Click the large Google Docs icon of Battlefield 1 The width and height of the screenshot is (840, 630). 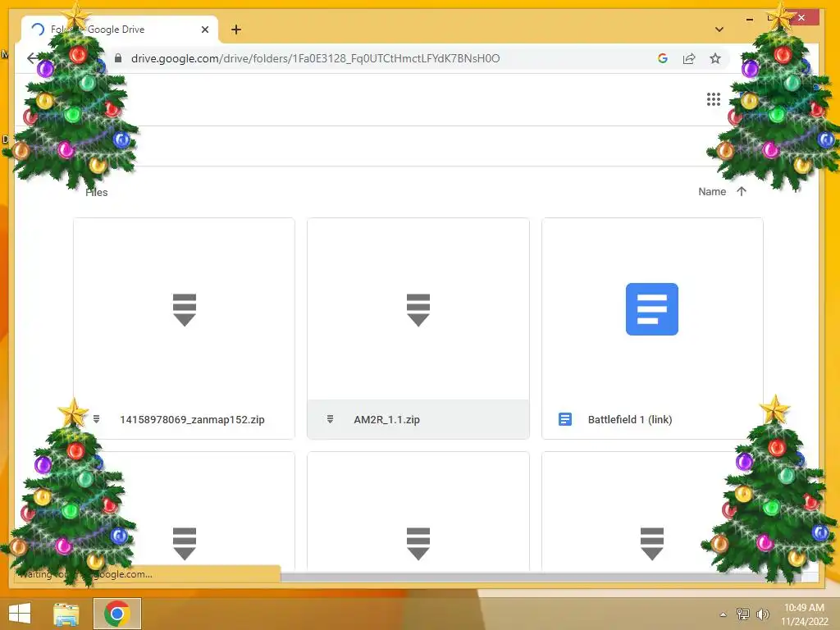pyautogui.click(x=652, y=309)
